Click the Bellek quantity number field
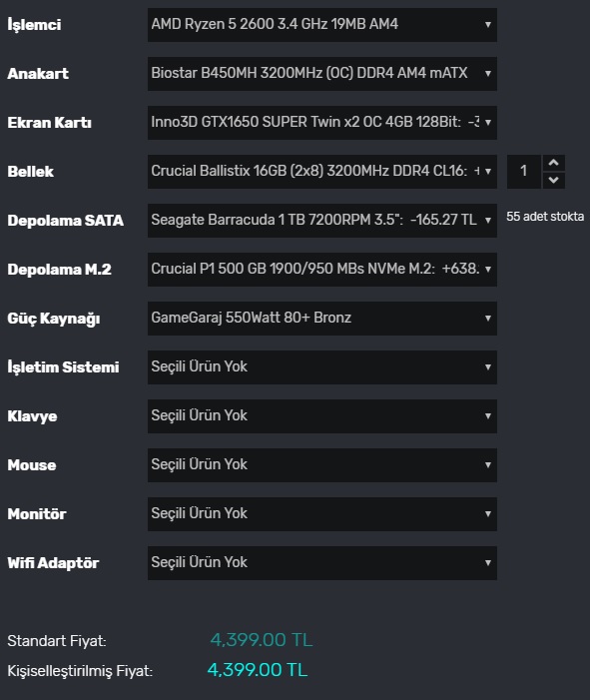The width and height of the screenshot is (590, 700). 524,172
